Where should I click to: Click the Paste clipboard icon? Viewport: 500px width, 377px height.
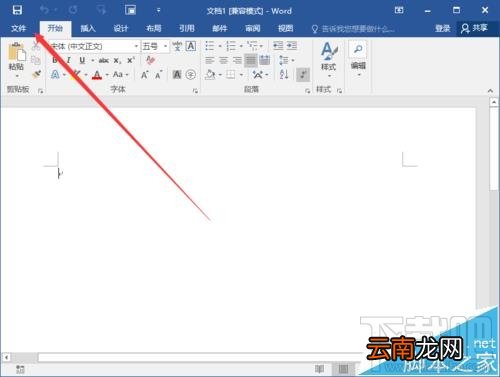click(x=16, y=52)
